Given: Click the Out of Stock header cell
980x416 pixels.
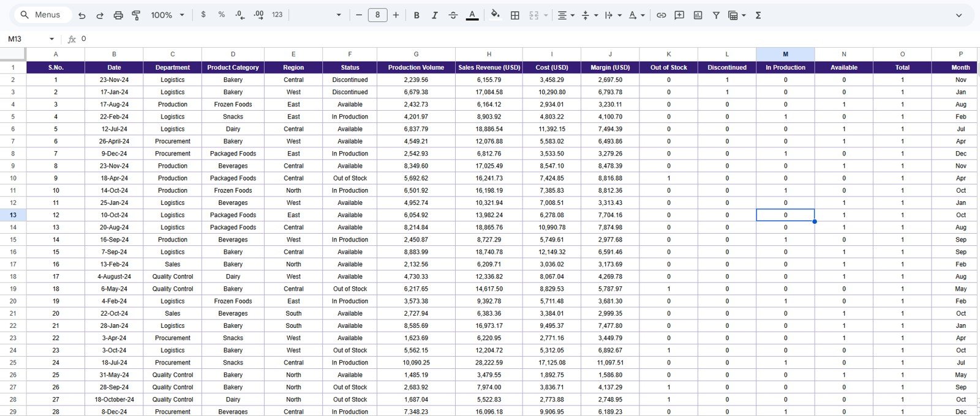Looking at the screenshot, I should tap(669, 67).
